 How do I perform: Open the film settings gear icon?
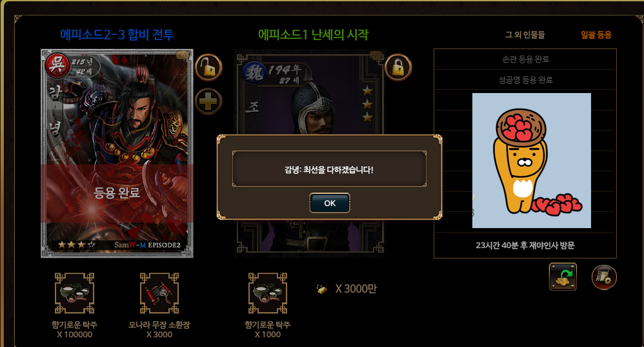click(604, 277)
